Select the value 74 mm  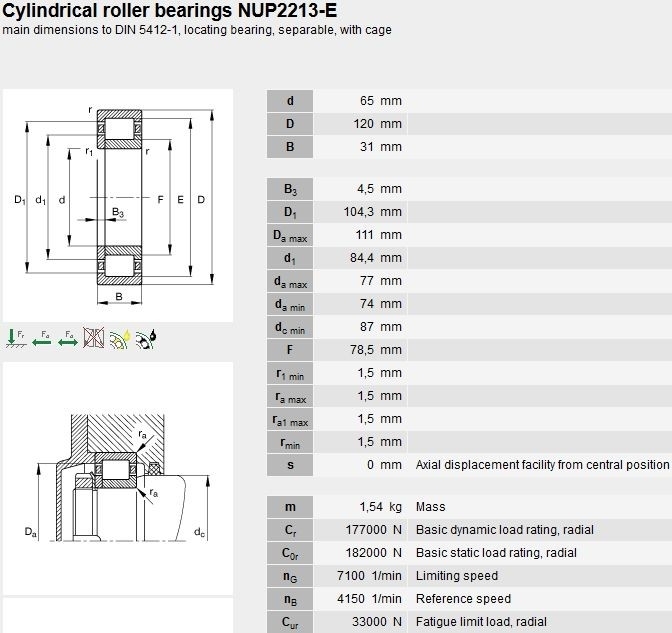coord(381,304)
